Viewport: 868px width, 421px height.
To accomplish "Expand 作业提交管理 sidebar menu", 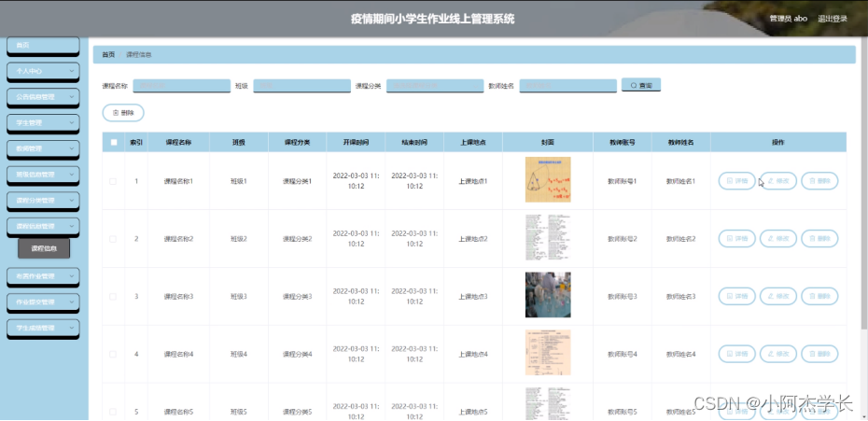I will click(43, 302).
